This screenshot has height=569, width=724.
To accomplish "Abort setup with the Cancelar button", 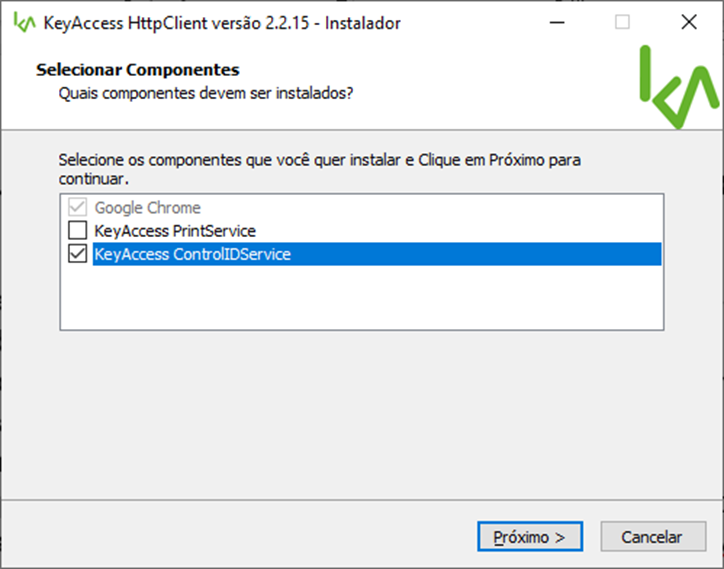I will click(653, 537).
